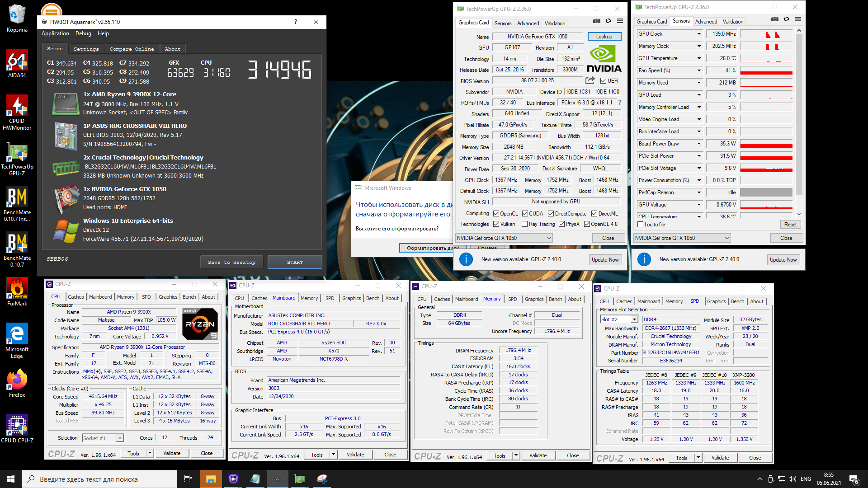The height and width of the screenshot is (488, 868).
Task: Open CPUID HWMonitor desktop shortcut
Action: 17,113
